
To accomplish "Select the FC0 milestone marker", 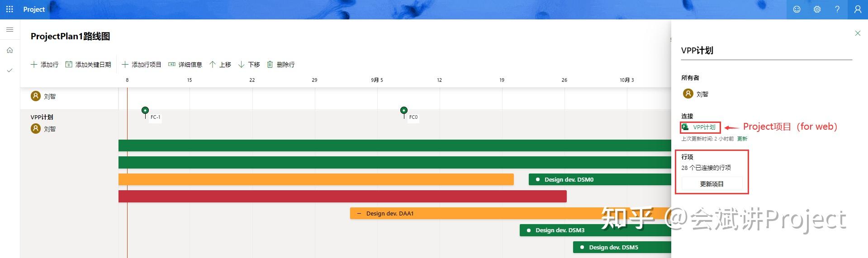I will click(x=404, y=111).
